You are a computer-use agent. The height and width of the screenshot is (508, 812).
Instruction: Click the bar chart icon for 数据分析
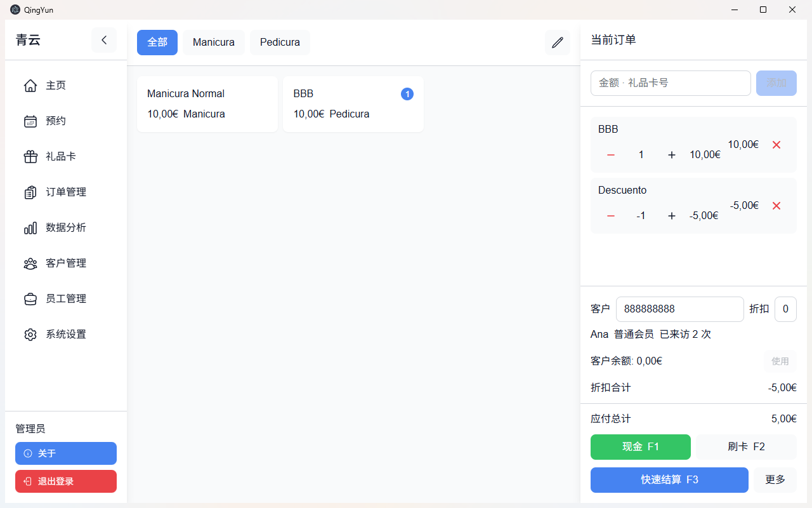point(30,227)
